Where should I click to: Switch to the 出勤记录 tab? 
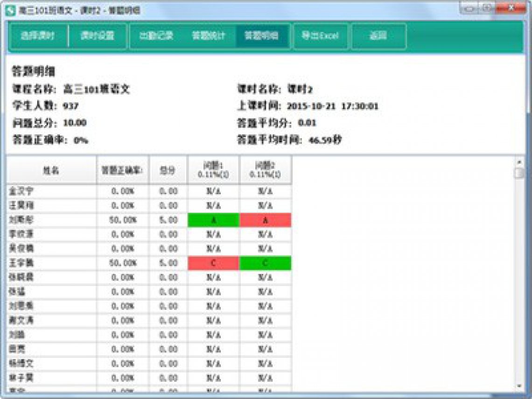[156, 36]
